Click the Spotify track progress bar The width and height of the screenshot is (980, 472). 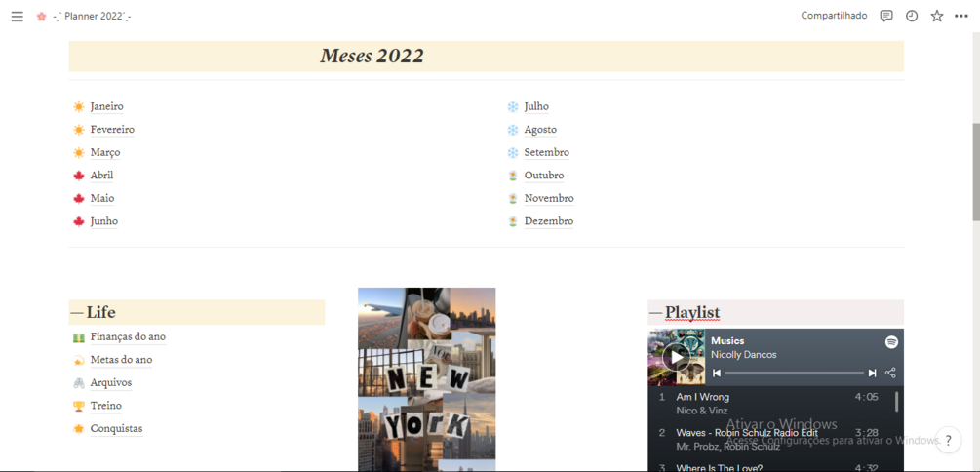pyautogui.click(x=795, y=374)
